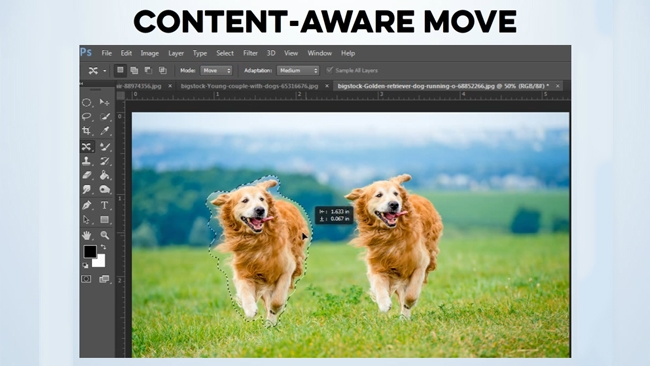Select the Eraser tool
Image resolution: width=650 pixels, height=366 pixels.
[87, 175]
